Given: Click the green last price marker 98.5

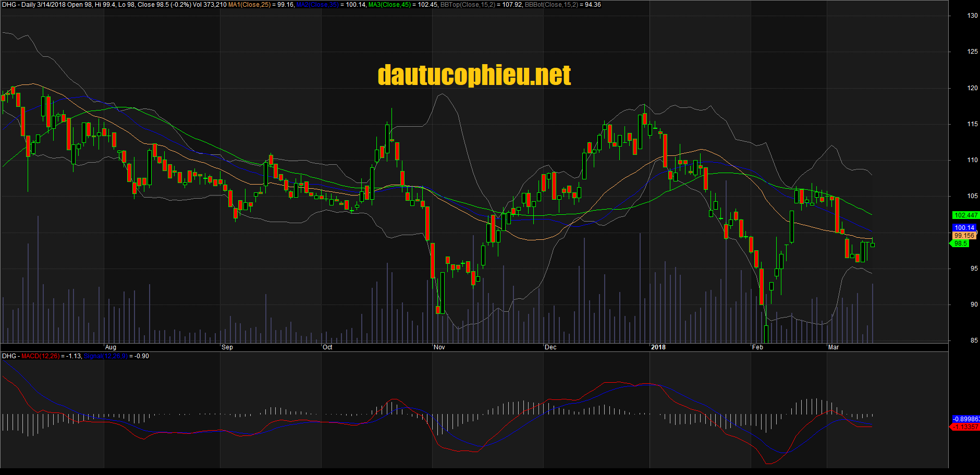Looking at the screenshot, I should click(961, 243).
